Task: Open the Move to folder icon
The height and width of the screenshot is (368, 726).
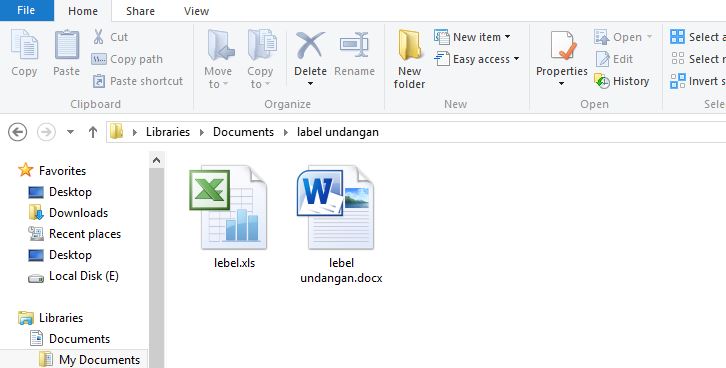Action: click(x=220, y=45)
